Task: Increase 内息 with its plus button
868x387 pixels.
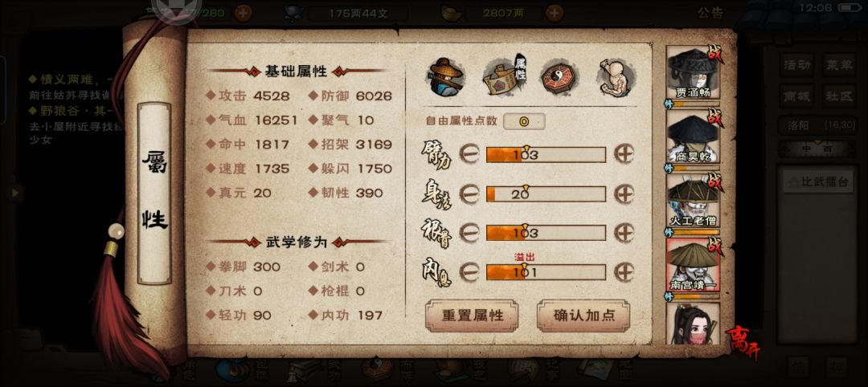Action: 624,272
